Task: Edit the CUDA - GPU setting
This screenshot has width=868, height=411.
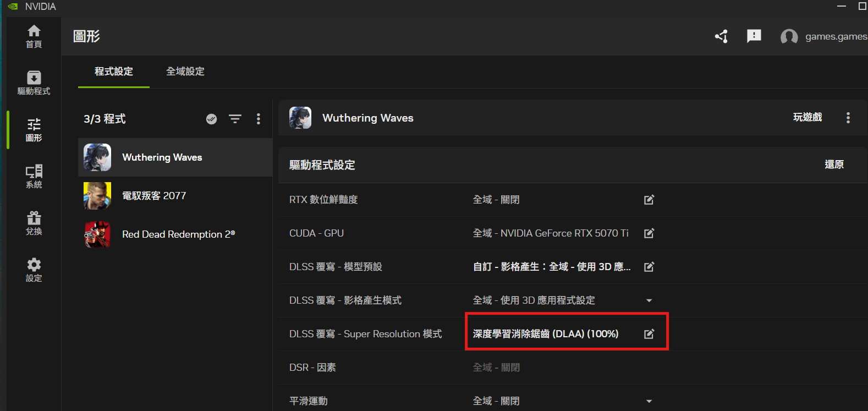Action: pyautogui.click(x=649, y=233)
